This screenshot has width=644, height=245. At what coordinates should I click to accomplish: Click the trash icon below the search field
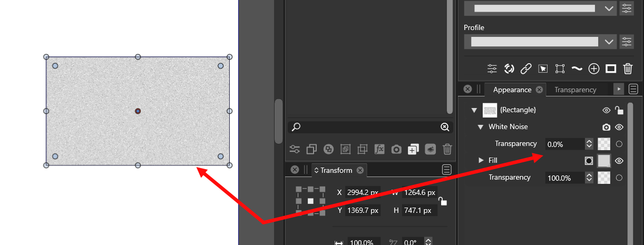[447, 149]
